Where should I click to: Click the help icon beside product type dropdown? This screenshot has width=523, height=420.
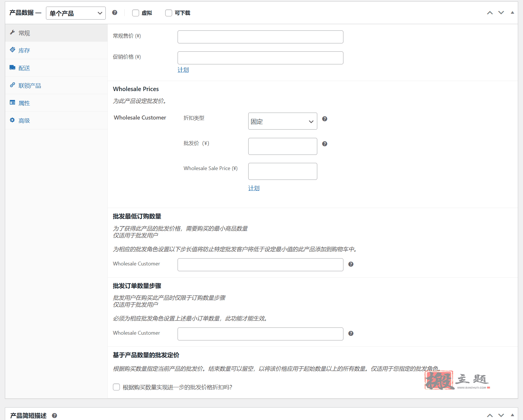click(x=115, y=13)
